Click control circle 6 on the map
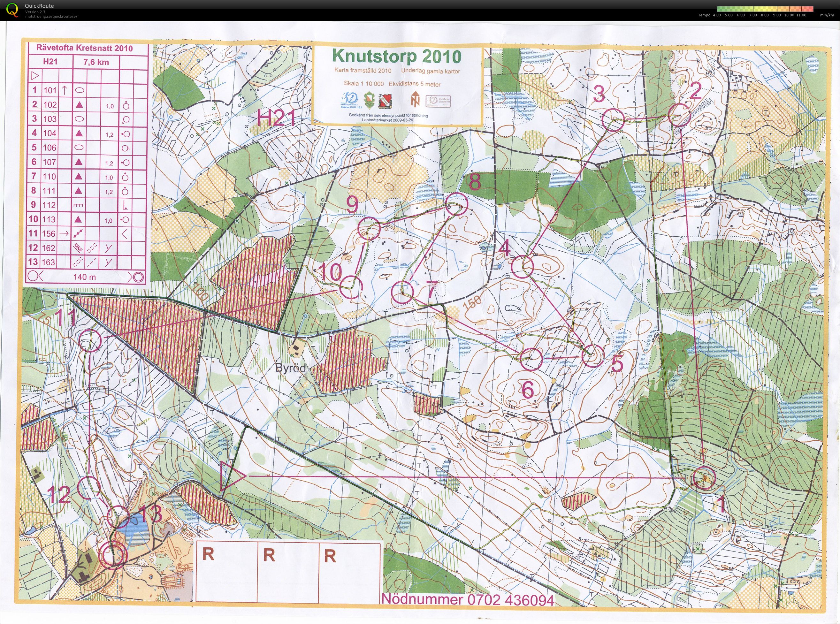The width and height of the screenshot is (840, 624). 531,359
